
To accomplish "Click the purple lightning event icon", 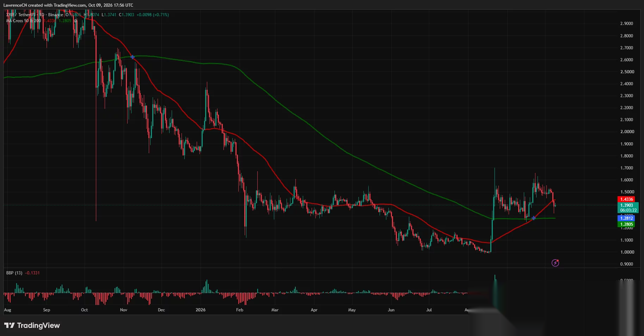I will pyautogui.click(x=555, y=263).
